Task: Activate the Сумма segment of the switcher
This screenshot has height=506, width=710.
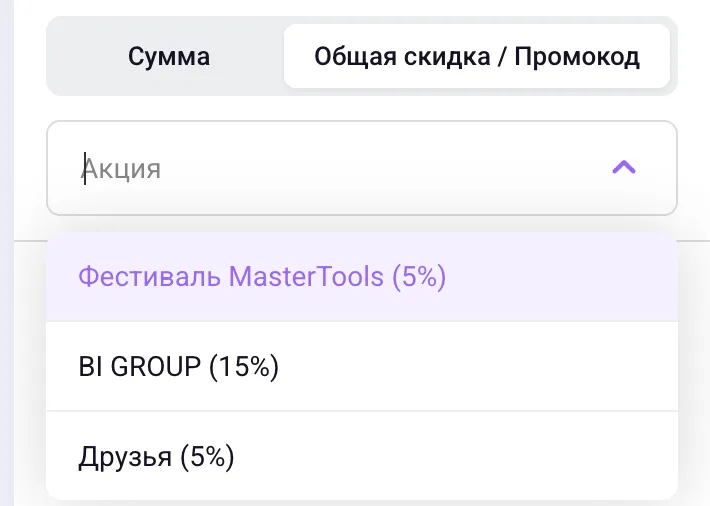Action: (x=169, y=57)
